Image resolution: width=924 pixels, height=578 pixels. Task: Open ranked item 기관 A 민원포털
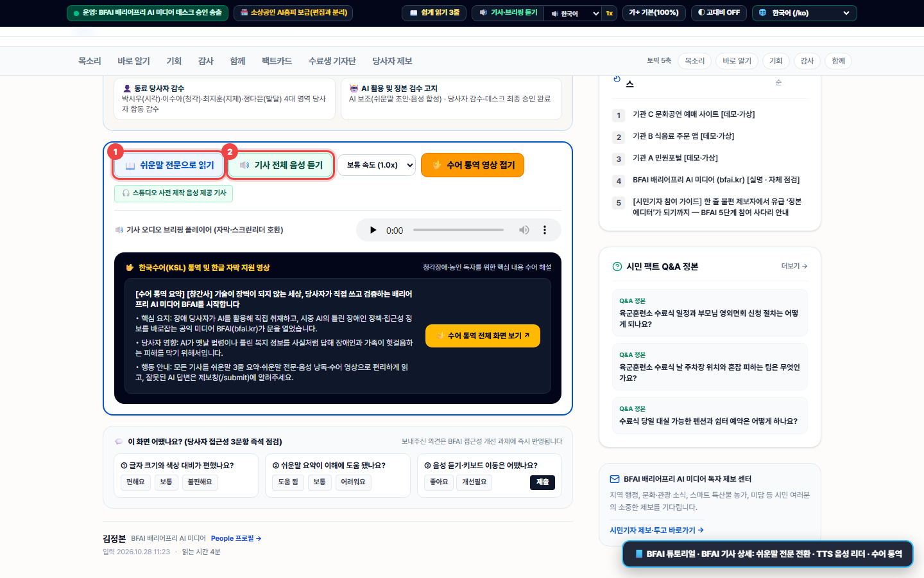[675, 158]
